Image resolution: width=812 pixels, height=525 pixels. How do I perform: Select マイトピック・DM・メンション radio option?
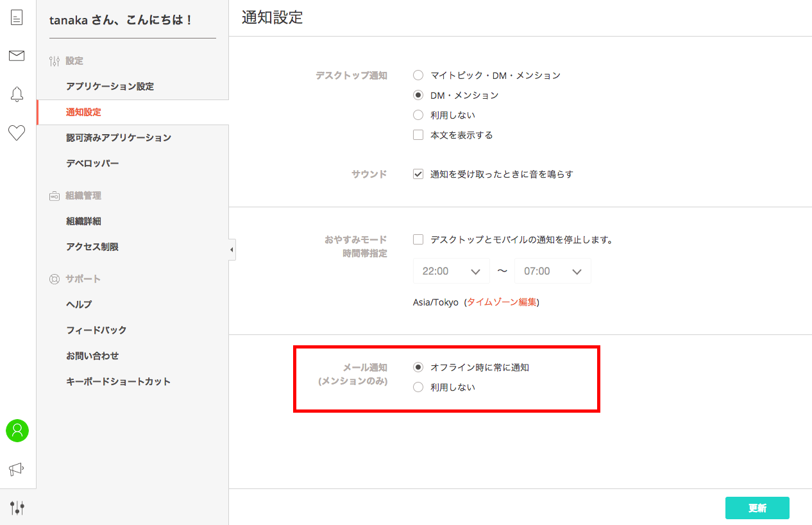[x=418, y=75]
